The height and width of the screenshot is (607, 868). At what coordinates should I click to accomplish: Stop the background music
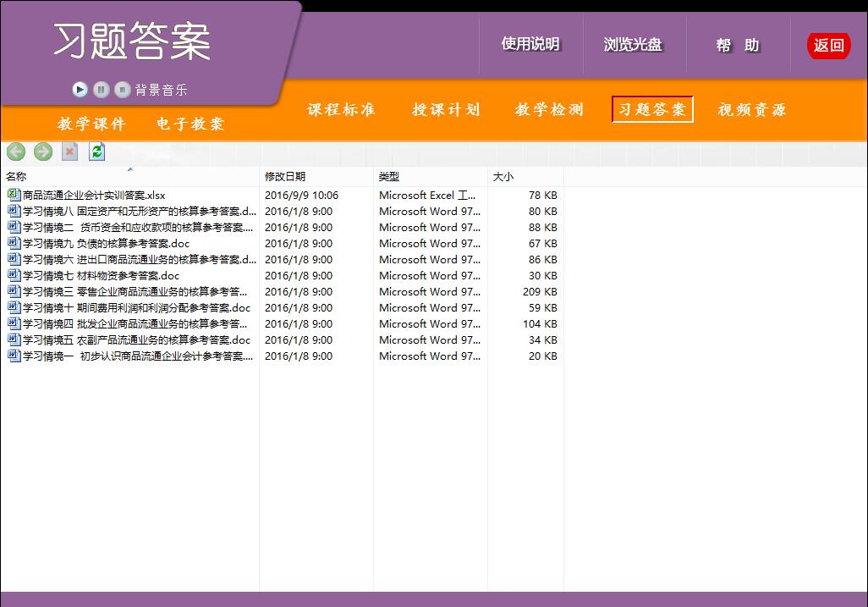coord(122,89)
